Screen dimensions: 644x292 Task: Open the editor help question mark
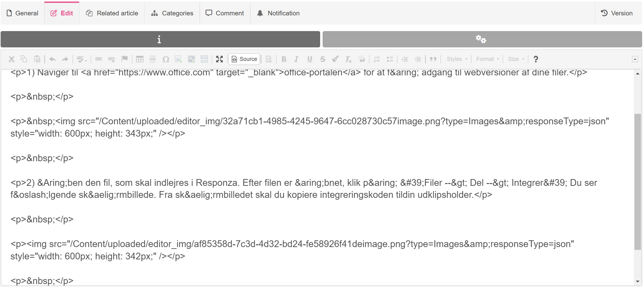536,59
